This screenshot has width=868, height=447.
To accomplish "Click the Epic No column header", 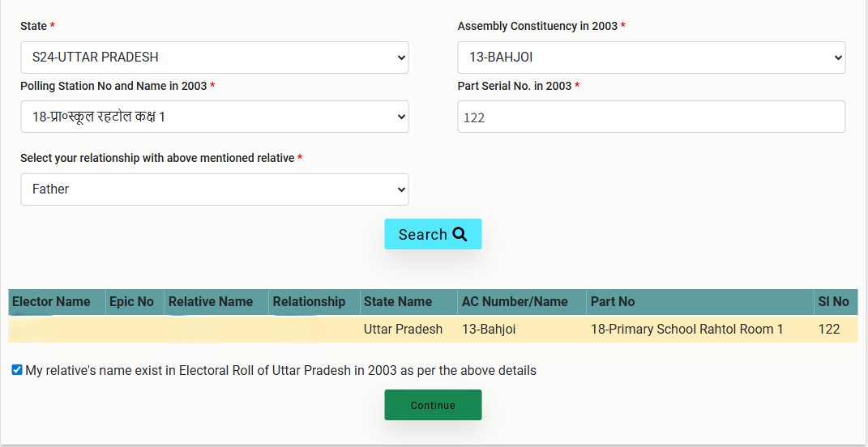I will pyautogui.click(x=131, y=302).
